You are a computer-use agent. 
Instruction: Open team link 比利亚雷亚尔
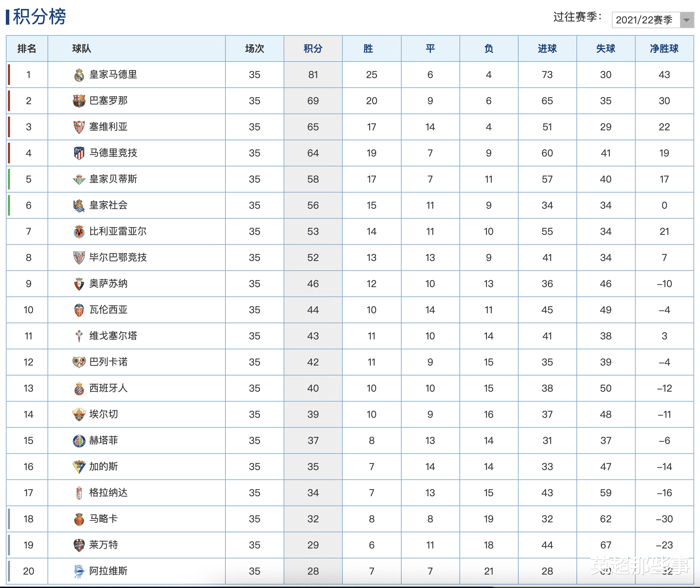(x=118, y=231)
